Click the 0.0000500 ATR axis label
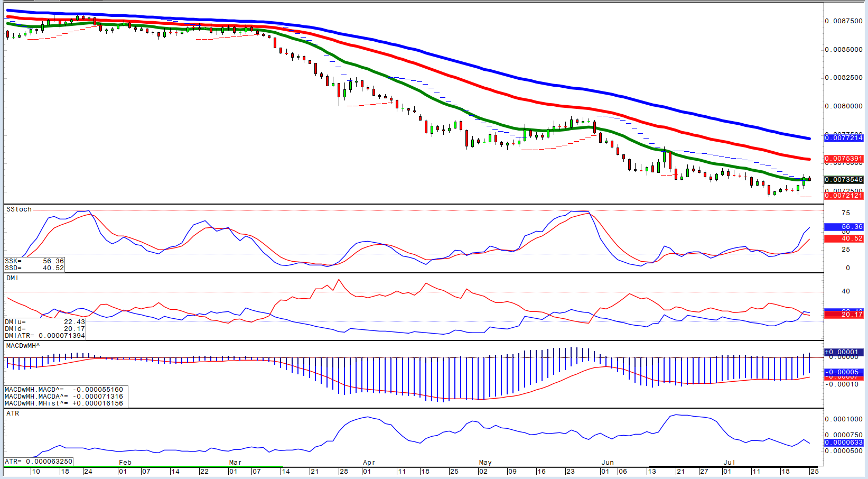The width and height of the screenshot is (868, 479). pos(844,451)
